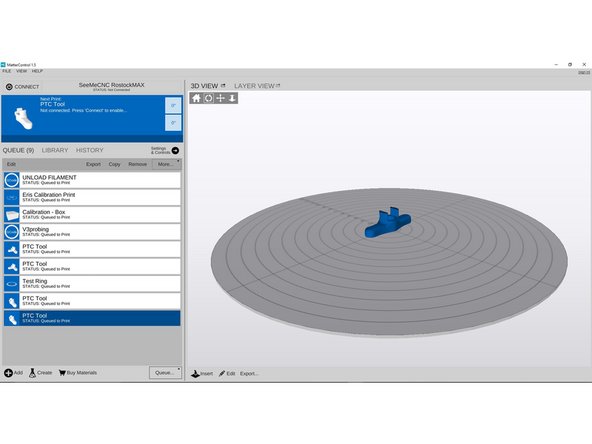Select the Eris Calibration Print queue item
The width and height of the screenshot is (592, 444).
(x=92, y=197)
